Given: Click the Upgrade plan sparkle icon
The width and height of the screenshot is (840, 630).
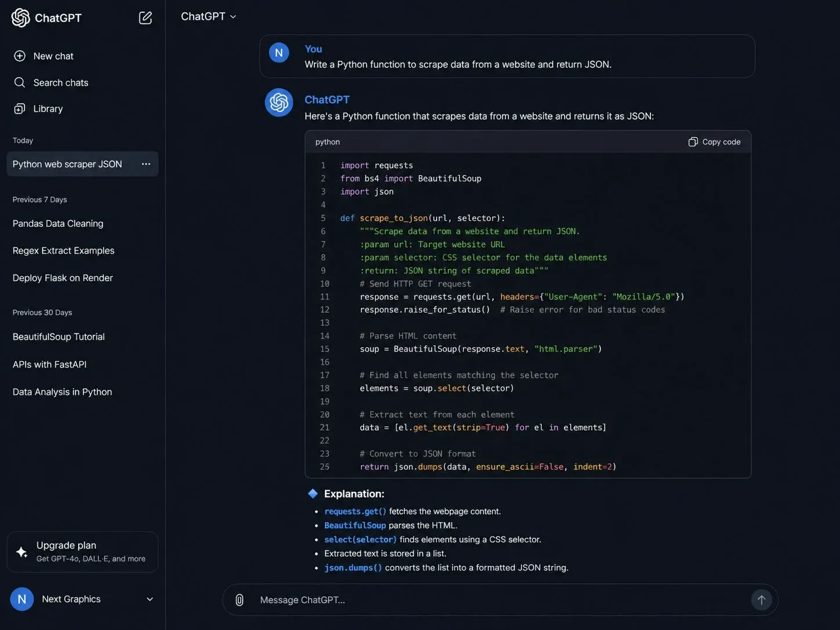Looking at the screenshot, I should tap(22, 552).
